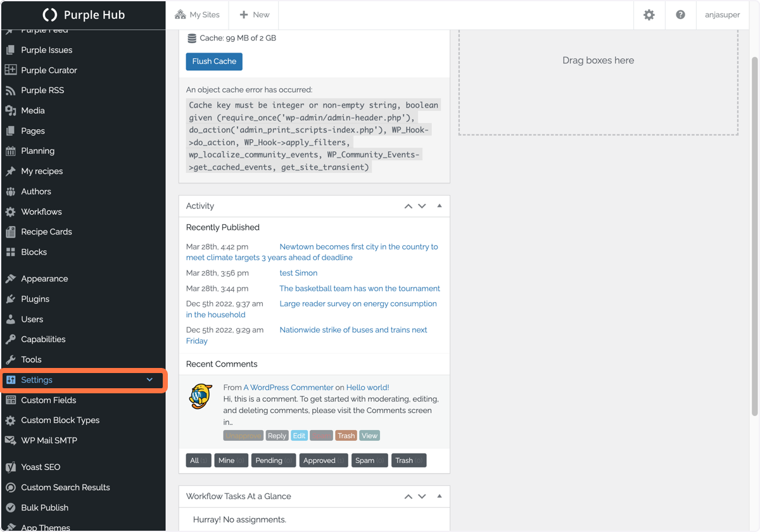Screen dimensions: 760x532
Task: Open the New content menu
Action: [x=254, y=15]
